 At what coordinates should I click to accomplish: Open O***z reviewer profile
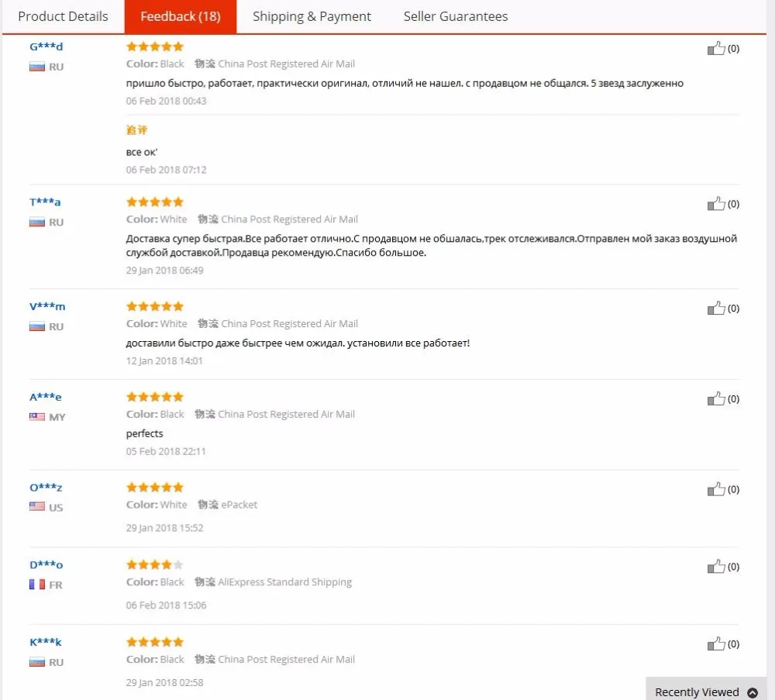46,487
